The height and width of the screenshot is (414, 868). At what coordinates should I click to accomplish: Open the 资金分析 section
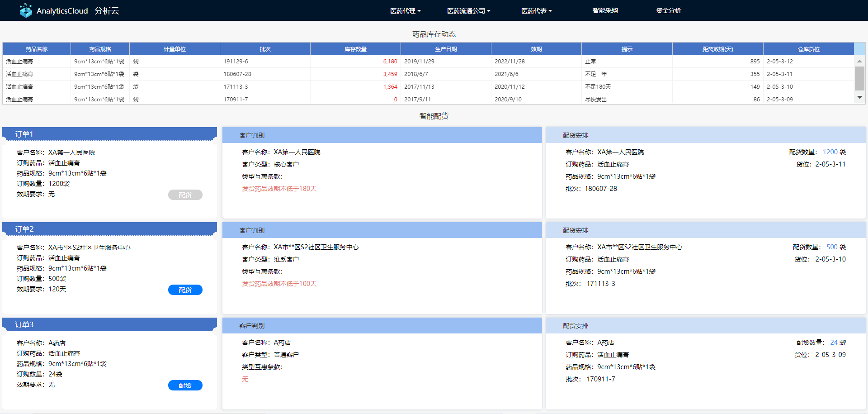pos(668,10)
